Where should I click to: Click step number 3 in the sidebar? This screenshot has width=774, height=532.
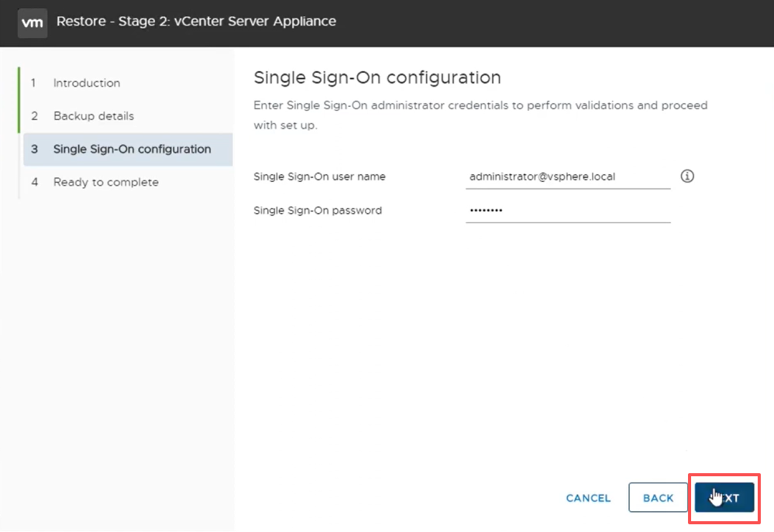[x=34, y=149]
